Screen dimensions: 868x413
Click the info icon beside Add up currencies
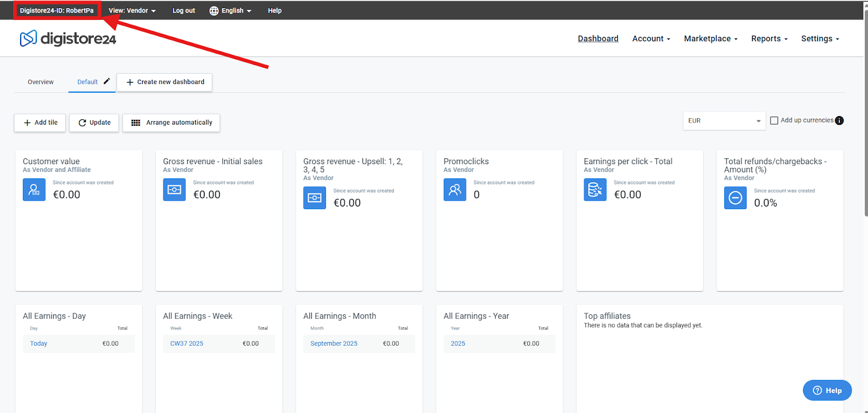839,120
